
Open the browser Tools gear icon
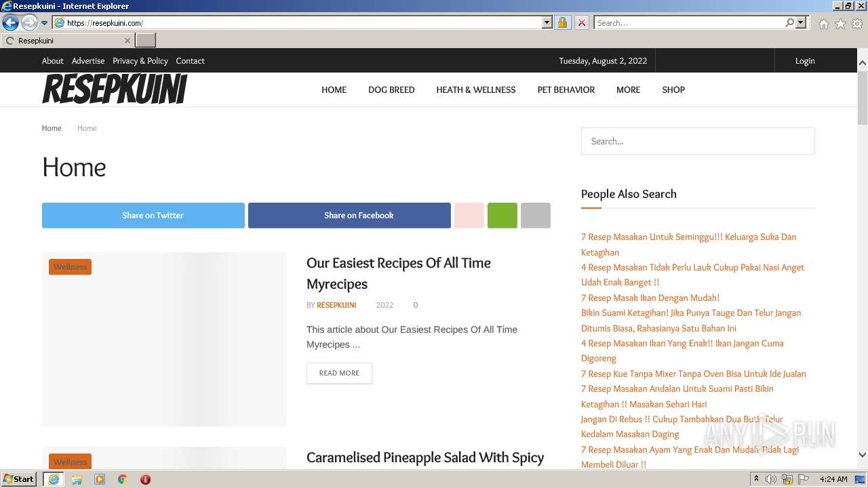pyautogui.click(x=857, y=24)
